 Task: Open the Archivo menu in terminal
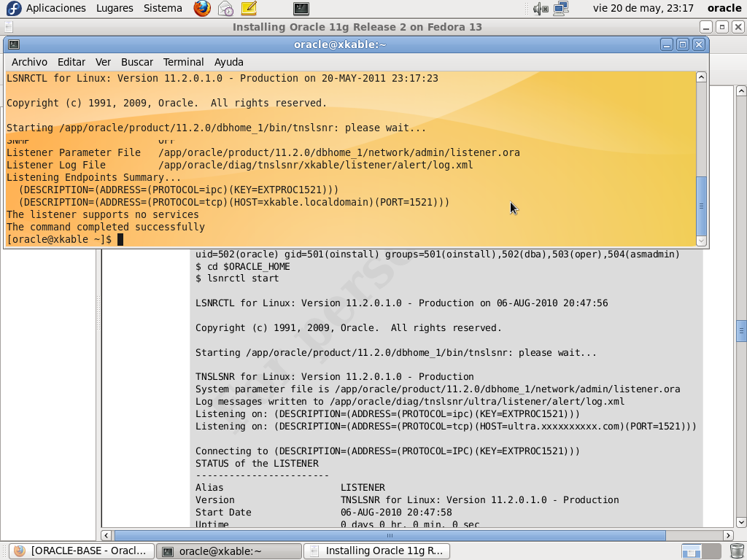click(29, 62)
